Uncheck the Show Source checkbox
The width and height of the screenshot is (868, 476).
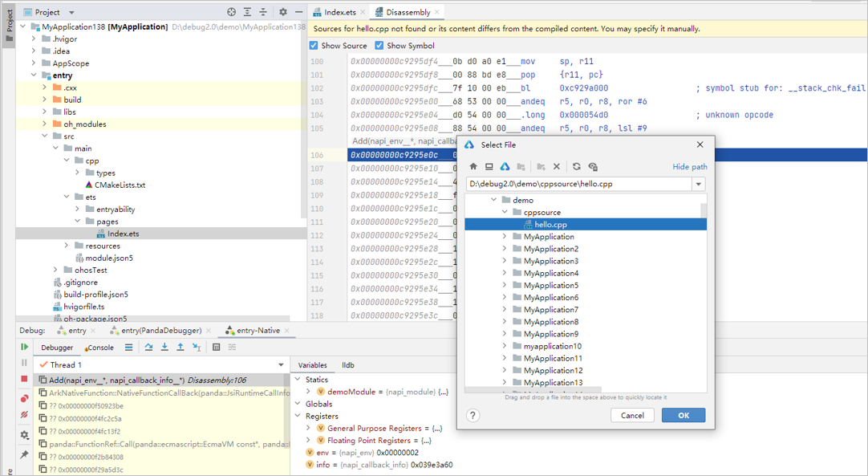click(x=314, y=46)
